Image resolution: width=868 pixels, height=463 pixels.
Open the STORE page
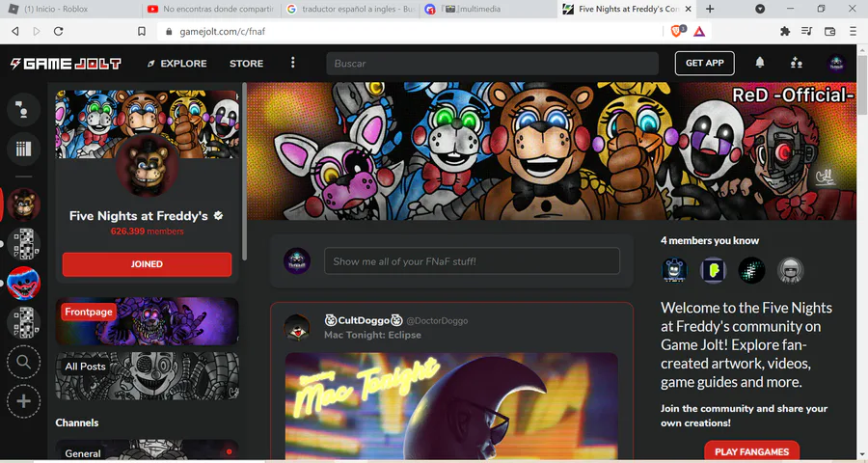pos(246,64)
